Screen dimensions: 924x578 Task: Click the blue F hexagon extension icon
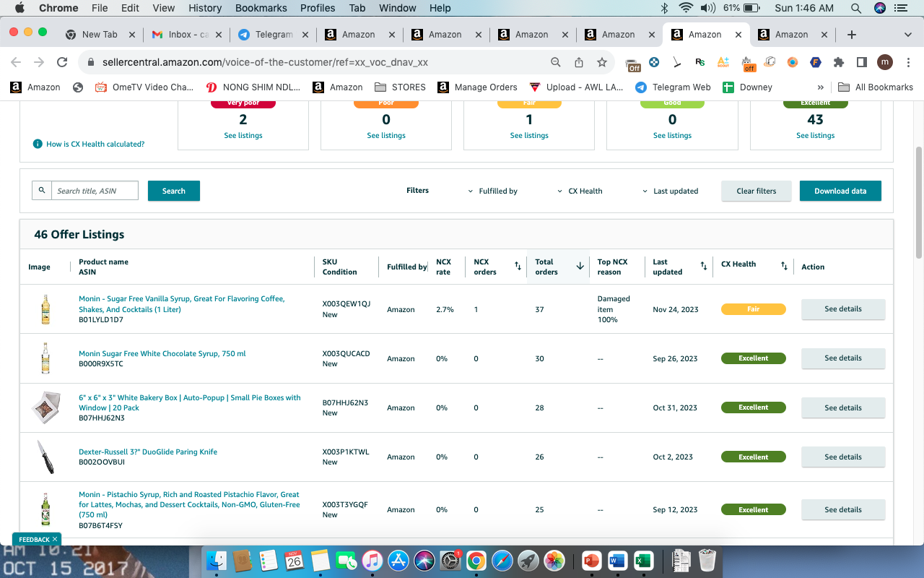[816, 62]
